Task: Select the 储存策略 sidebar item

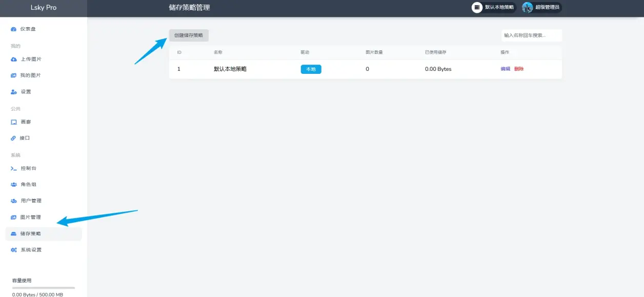Action: (x=44, y=234)
